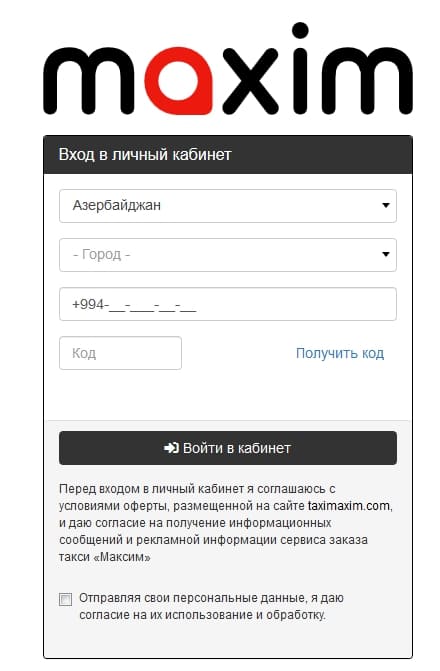
Task: Open the taximaxim.com link
Action: click(x=349, y=505)
